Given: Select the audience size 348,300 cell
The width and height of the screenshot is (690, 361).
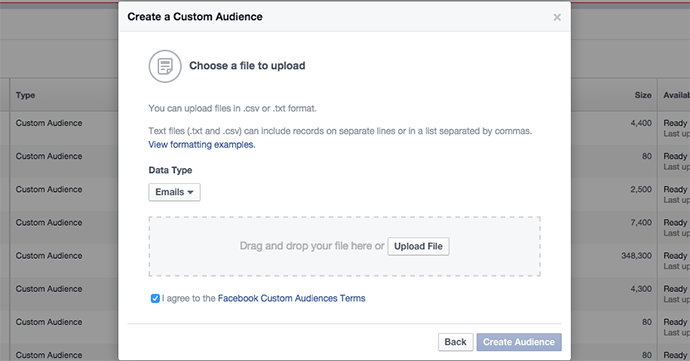Looking at the screenshot, I should coord(636,255).
